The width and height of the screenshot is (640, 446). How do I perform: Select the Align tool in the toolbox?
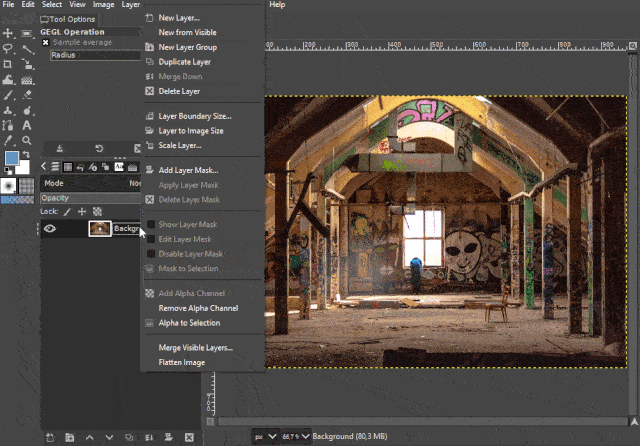(27, 33)
